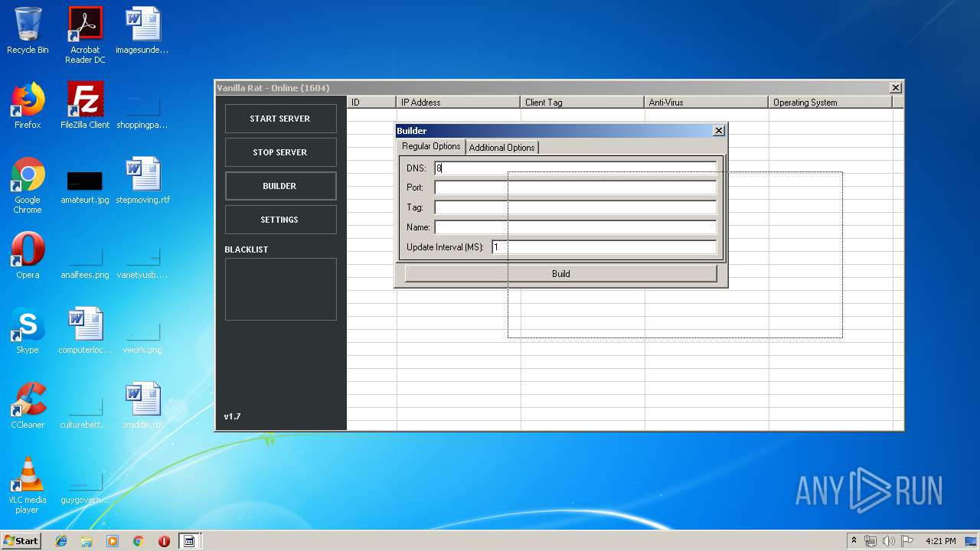Show hidden tray icons arrow
Screen dimensions: 980x551
854,541
